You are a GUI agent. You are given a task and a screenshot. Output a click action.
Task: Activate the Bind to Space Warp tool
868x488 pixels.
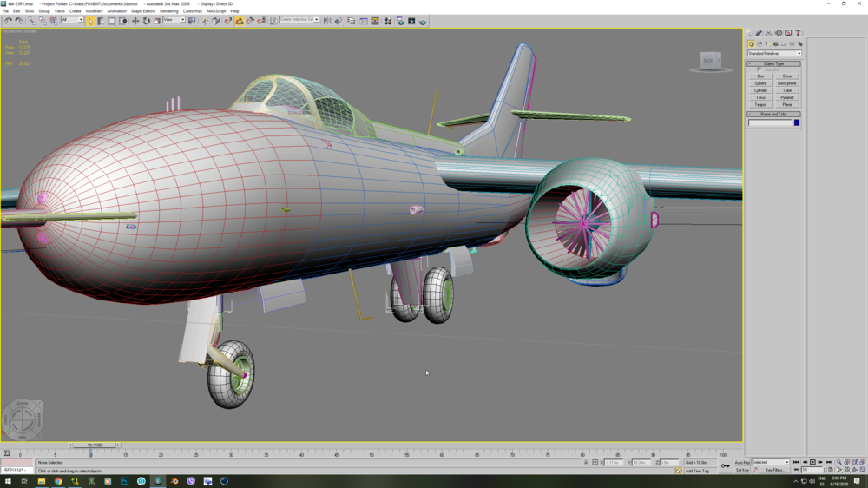54,21
